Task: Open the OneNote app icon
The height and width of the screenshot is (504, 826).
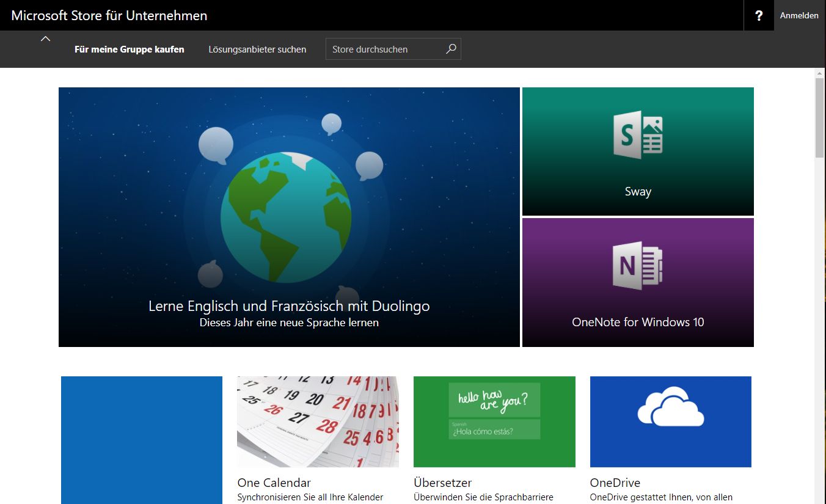Action: click(x=638, y=266)
